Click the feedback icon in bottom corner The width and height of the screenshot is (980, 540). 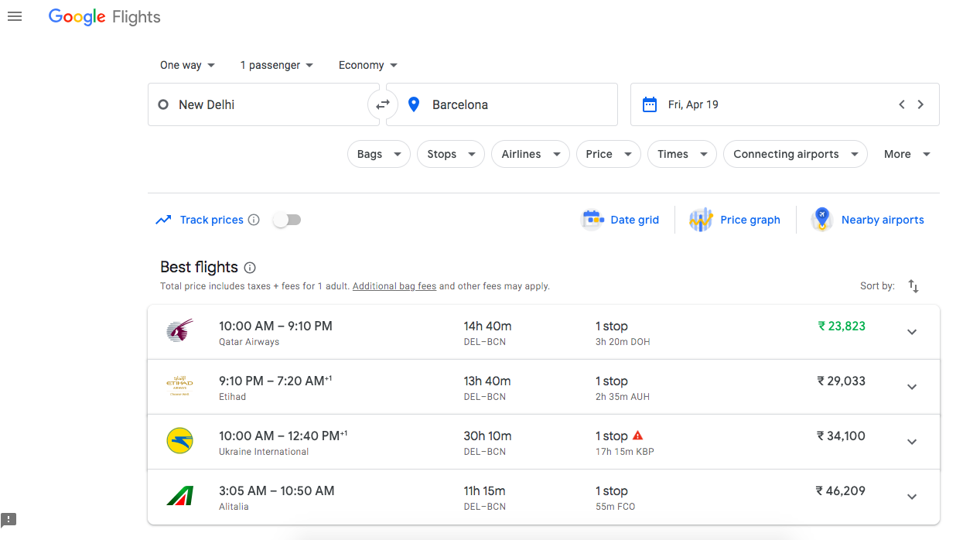coord(9,519)
